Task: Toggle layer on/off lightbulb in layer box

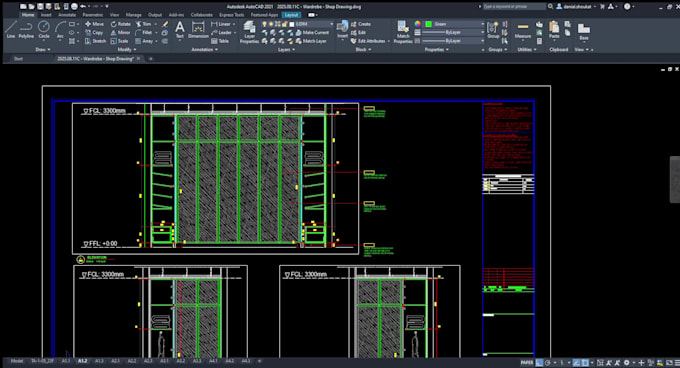Action: [264, 24]
